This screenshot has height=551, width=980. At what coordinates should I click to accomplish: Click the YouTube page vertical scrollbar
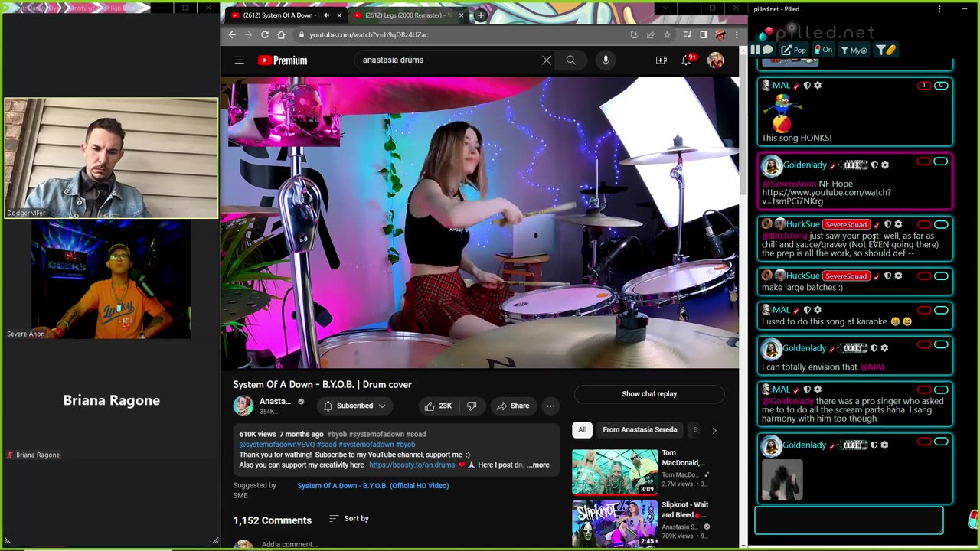(743, 122)
